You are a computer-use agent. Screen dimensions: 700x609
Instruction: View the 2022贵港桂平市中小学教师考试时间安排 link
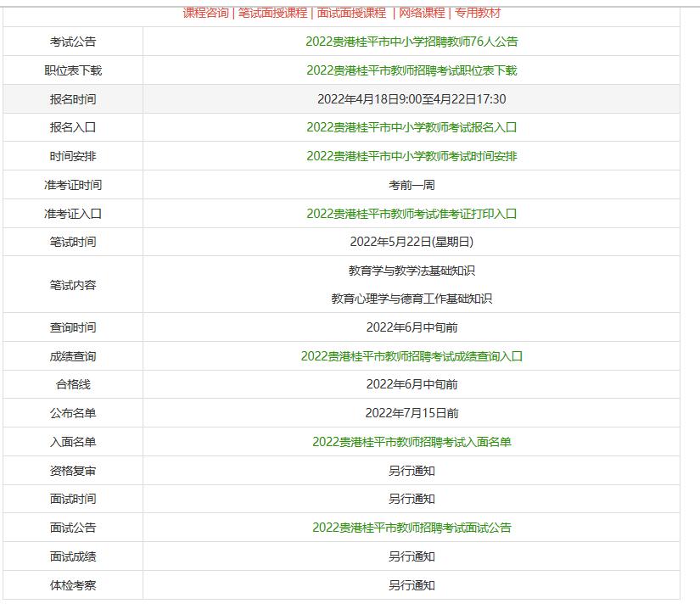pos(413,156)
